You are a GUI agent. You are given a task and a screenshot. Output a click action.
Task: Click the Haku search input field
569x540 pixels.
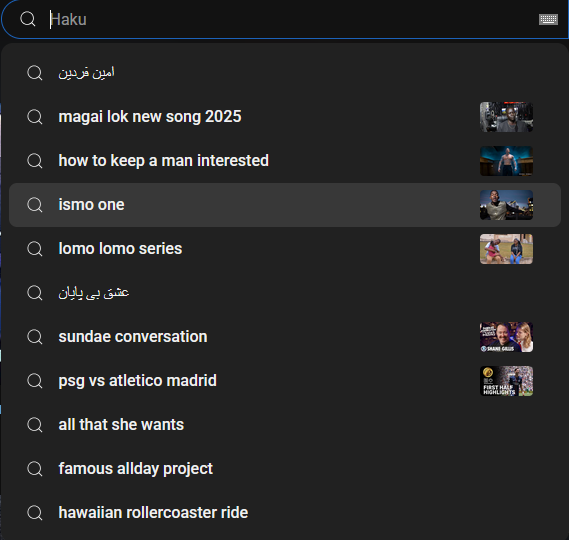[x=290, y=19]
